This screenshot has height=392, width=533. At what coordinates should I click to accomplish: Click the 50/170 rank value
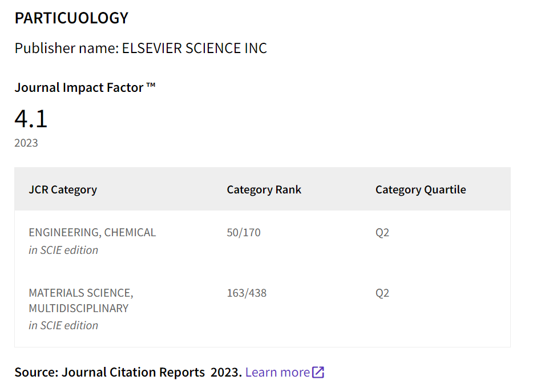pyautogui.click(x=244, y=233)
